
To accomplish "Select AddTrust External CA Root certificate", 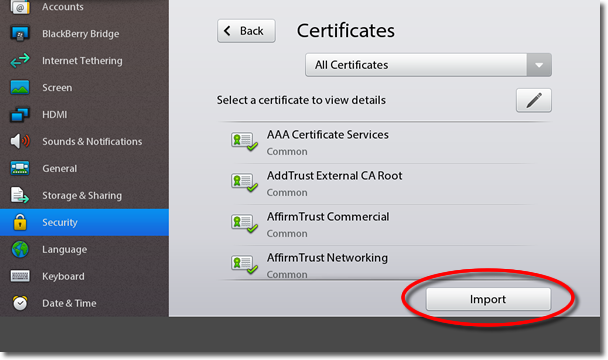I will (384, 184).
